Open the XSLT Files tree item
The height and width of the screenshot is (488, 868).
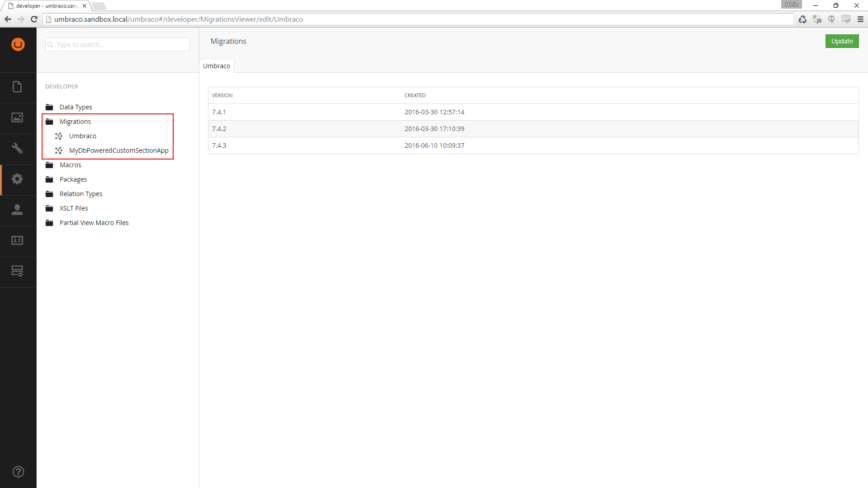click(x=74, y=208)
